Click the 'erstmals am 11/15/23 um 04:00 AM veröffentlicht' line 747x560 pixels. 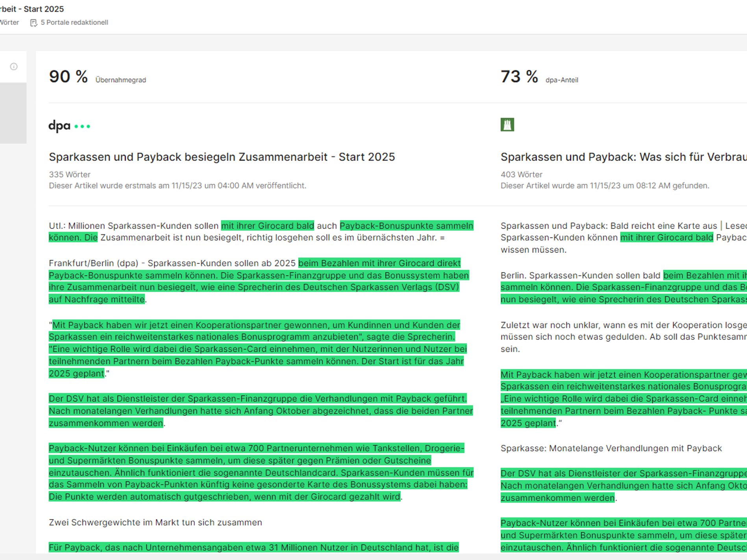[178, 186]
